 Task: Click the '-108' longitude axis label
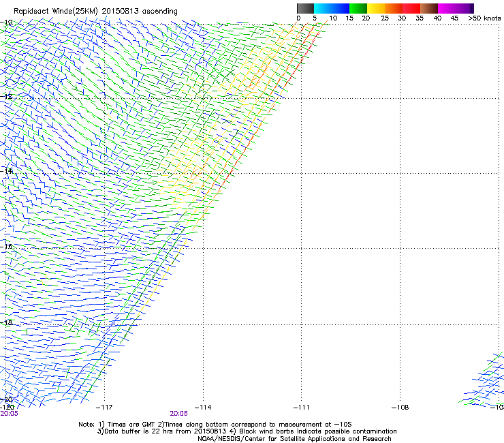coord(400,408)
